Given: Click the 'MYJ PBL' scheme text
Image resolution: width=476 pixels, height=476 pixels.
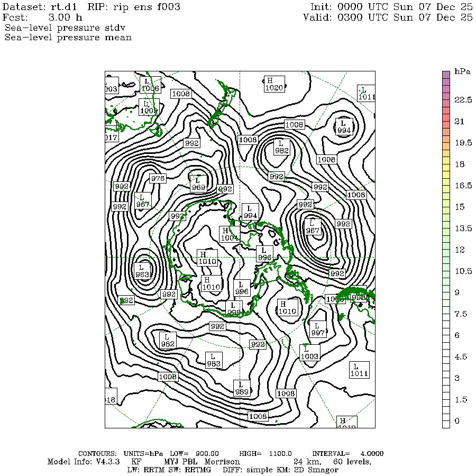Looking at the screenshot, I should pyautogui.click(x=181, y=462).
